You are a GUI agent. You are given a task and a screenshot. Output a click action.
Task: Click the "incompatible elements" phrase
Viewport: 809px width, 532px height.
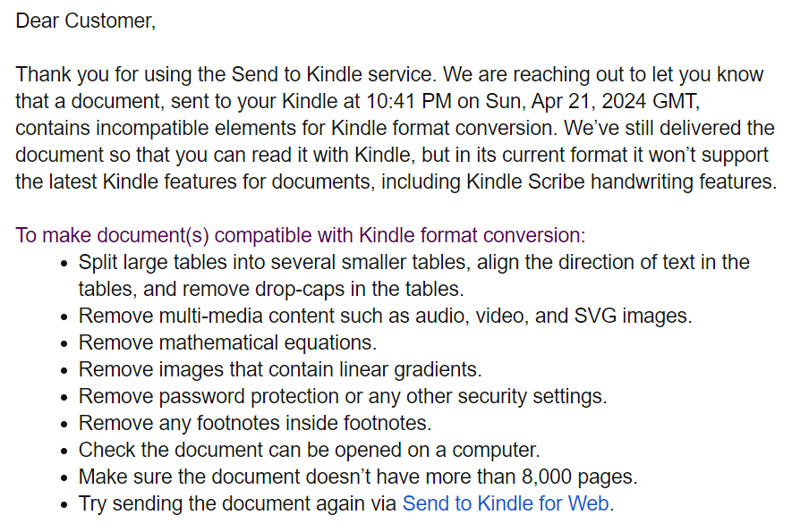pyautogui.click(x=173, y=129)
